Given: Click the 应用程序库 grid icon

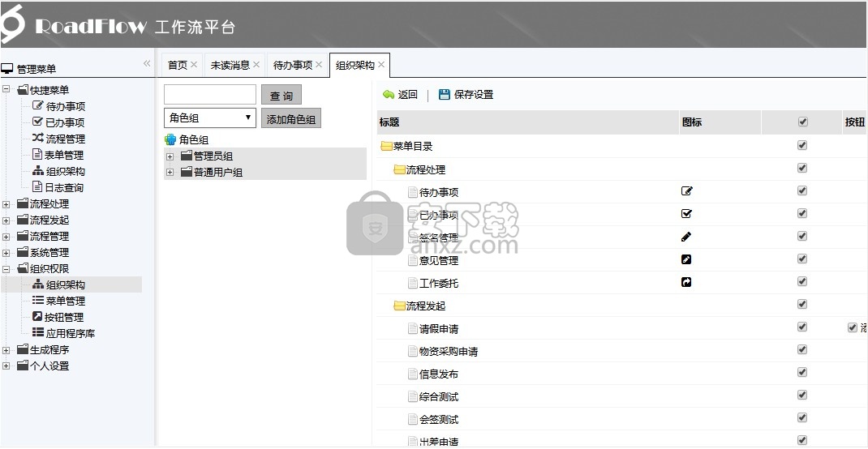Looking at the screenshot, I should [37, 332].
